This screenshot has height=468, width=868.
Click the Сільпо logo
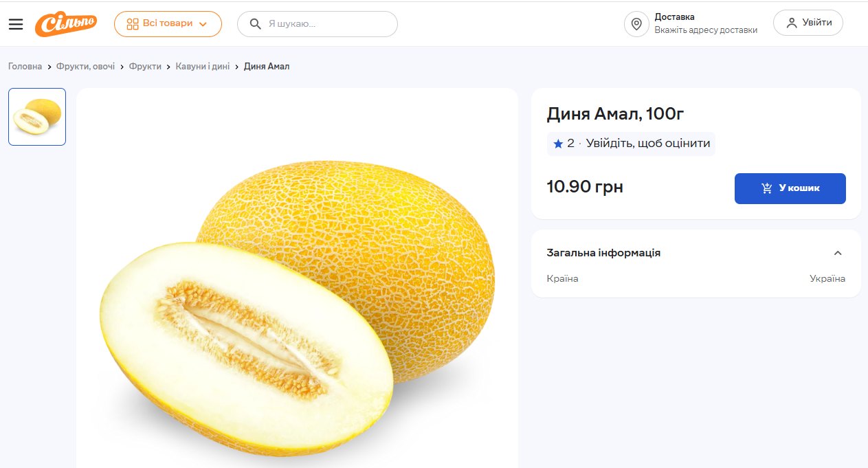pyautogui.click(x=66, y=24)
